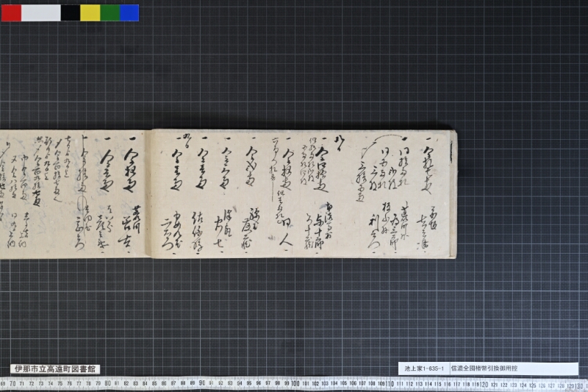Image resolution: width=588 pixels, height=392 pixels.
Task: Click the left-hand page of the manuscript
Action: coord(73,194)
